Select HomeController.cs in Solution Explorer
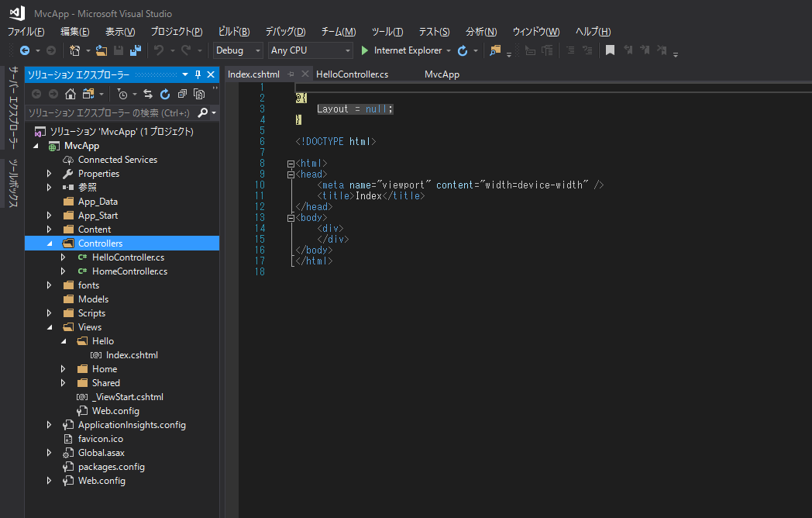The height and width of the screenshot is (518, 812). click(130, 271)
